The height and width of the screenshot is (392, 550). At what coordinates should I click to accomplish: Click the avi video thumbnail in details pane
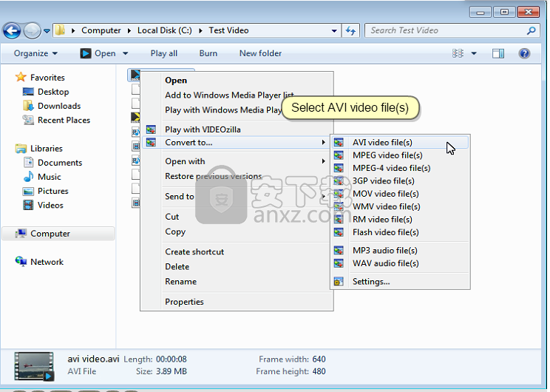coord(35,364)
